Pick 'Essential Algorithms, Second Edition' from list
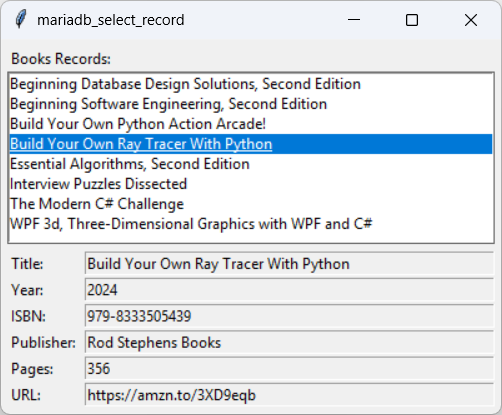Screen dimensions: 502x415 click(x=251, y=164)
